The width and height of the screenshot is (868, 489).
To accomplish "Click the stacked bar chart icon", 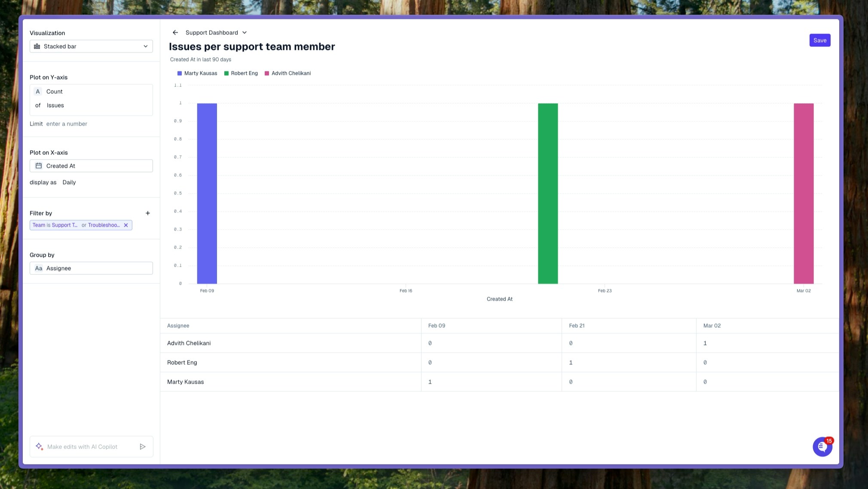I will (x=37, y=46).
